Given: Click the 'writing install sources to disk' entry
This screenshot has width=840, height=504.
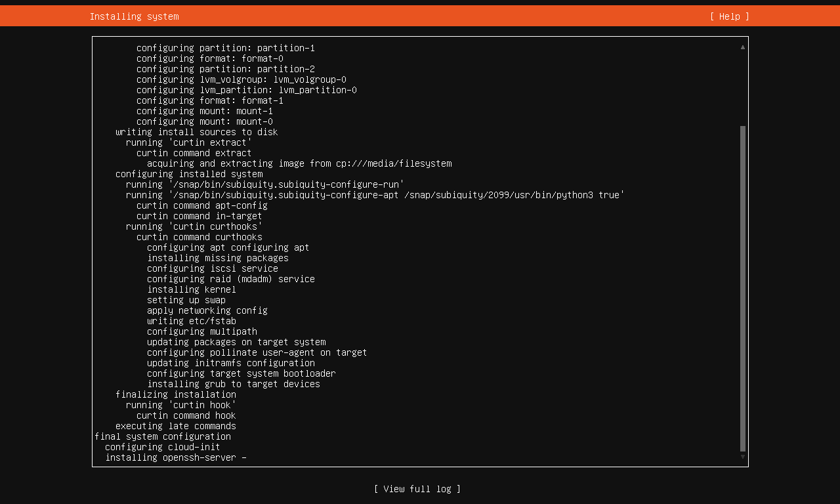Looking at the screenshot, I should (x=197, y=132).
